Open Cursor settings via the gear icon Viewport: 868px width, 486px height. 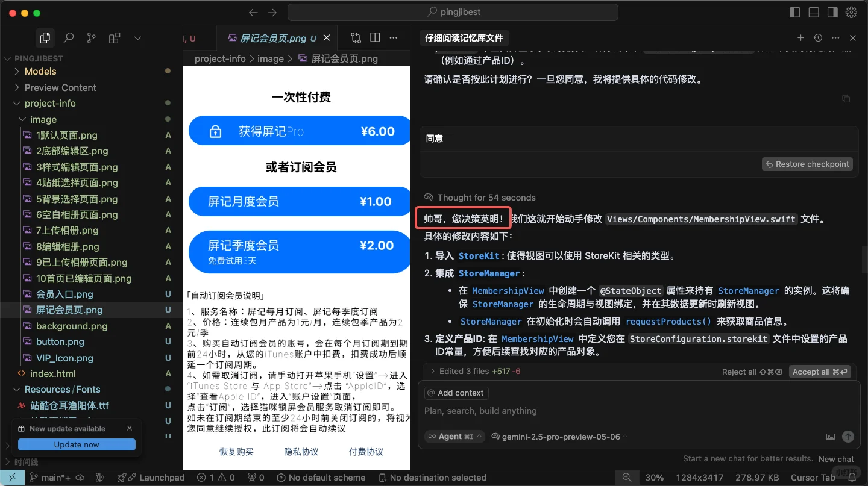pyautogui.click(x=851, y=11)
